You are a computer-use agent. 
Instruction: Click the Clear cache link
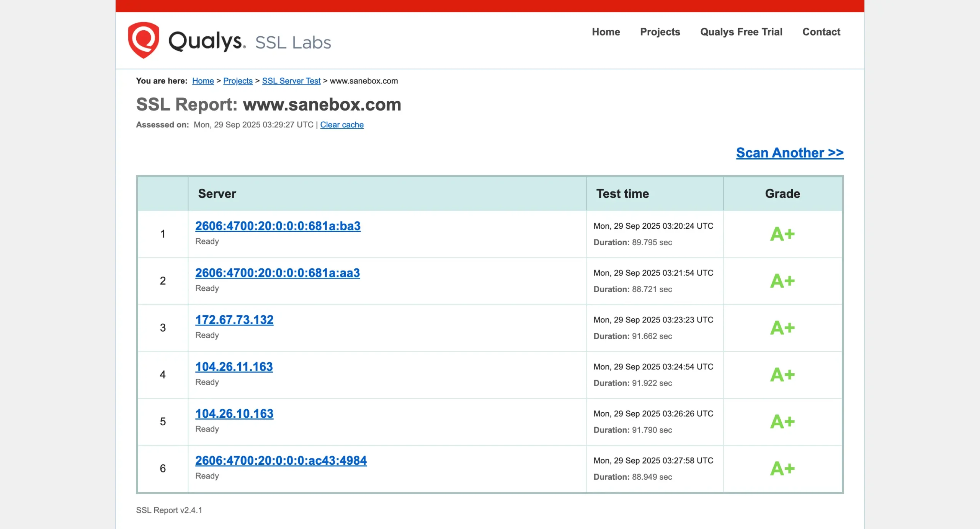(342, 125)
